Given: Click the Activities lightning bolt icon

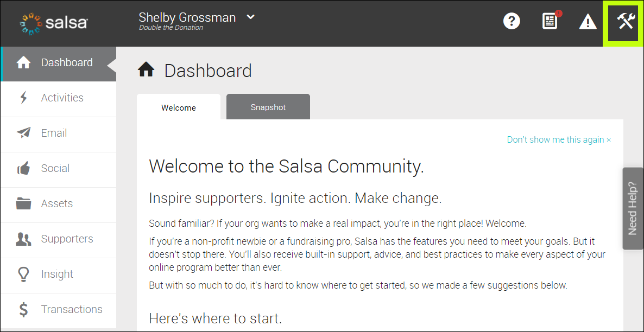Looking at the screenshot, I should tap(23, 97).
